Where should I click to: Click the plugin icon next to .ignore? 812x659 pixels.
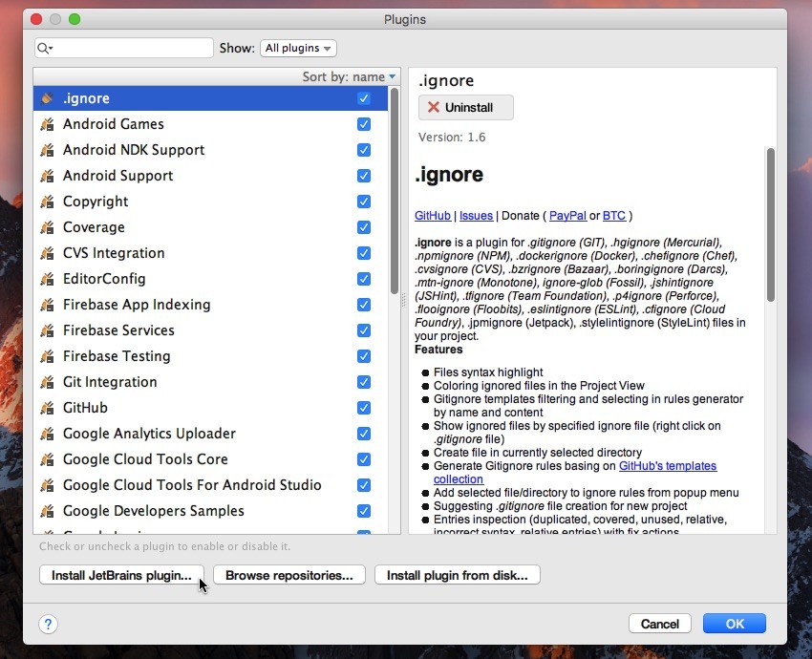tap(47, 98)
